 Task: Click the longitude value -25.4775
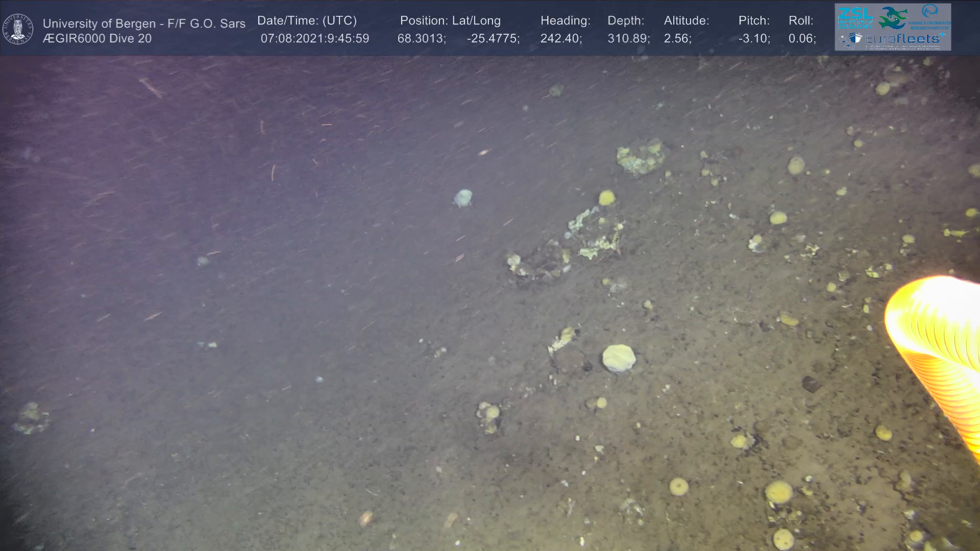click(x=493, y=39)
